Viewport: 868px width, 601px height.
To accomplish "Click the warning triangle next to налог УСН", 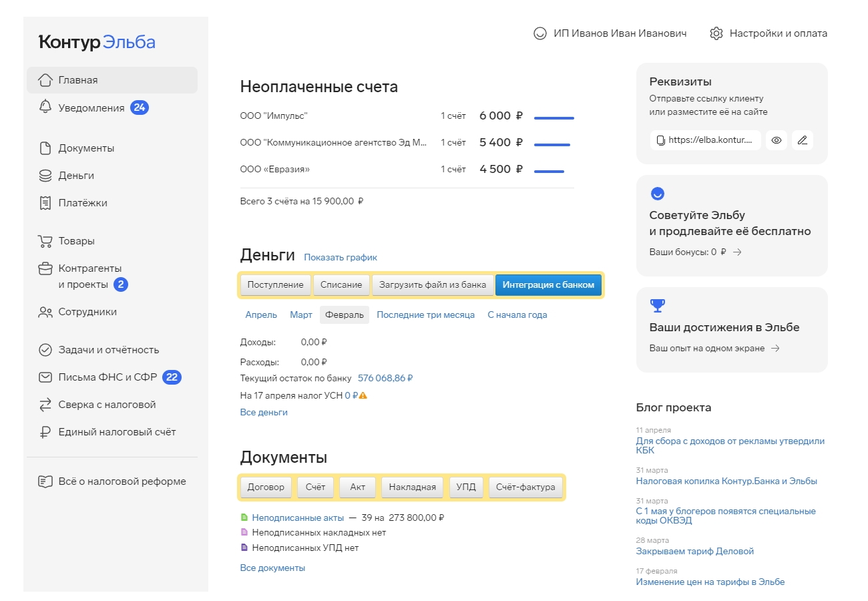I will coord(363,395).
